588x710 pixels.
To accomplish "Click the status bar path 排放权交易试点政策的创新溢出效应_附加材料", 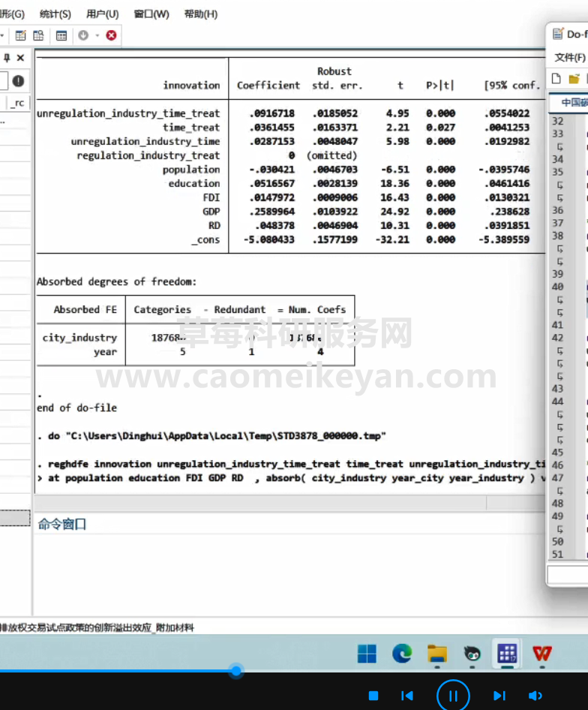I will [97, 627].
